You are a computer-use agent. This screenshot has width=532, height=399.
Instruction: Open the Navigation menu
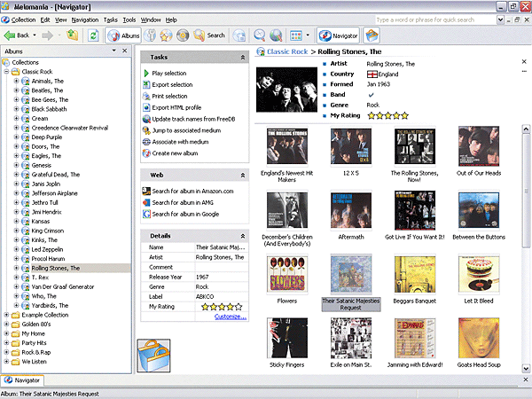click(85, 20)
